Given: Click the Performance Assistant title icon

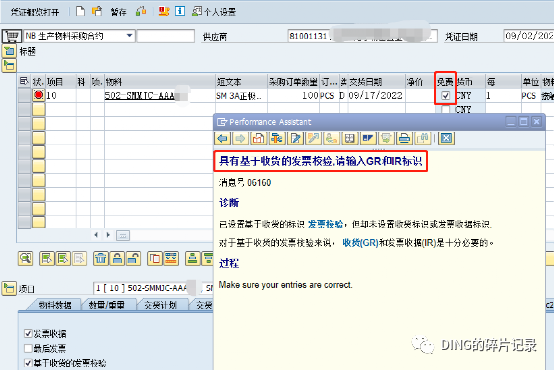Looking at the screenshot, I should pos(222,122).
